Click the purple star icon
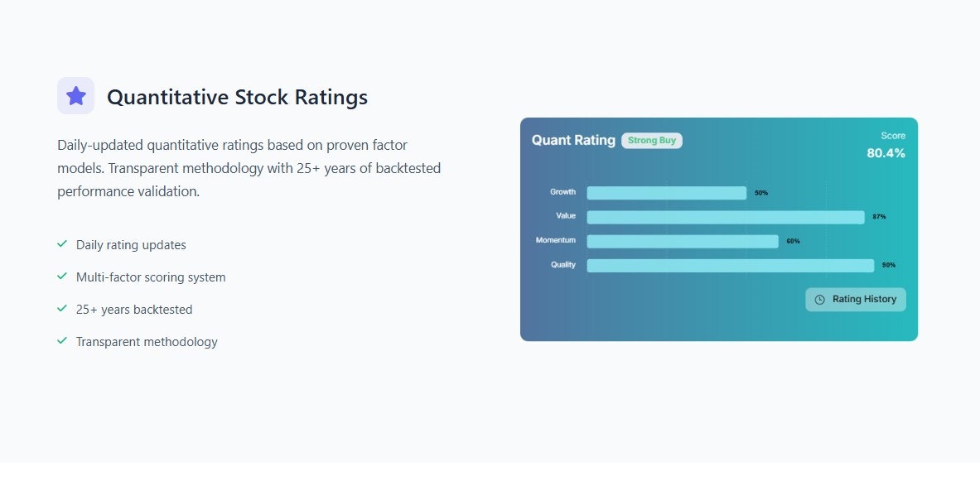 tap(75, 96)
